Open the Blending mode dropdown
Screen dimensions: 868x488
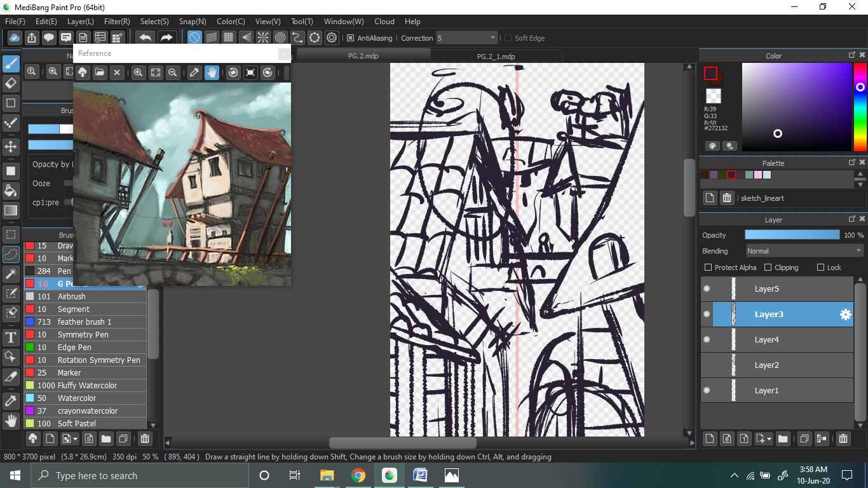coord(804,251)
